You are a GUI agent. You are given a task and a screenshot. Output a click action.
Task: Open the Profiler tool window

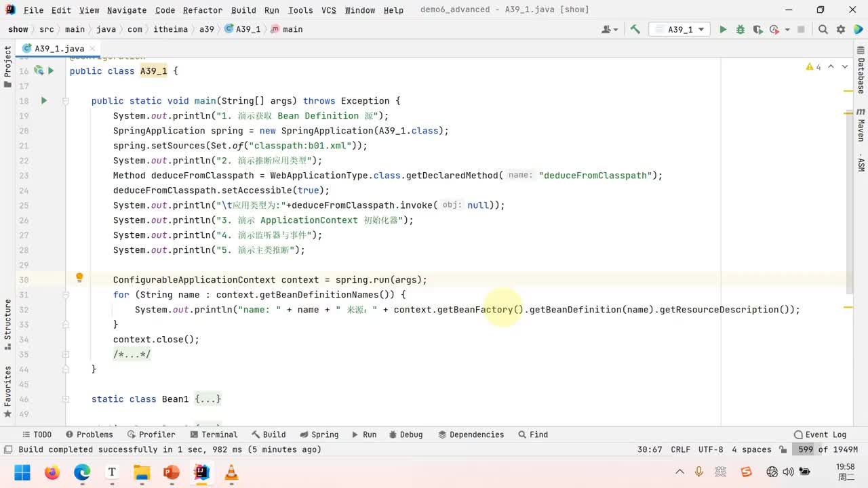[151, 434]
